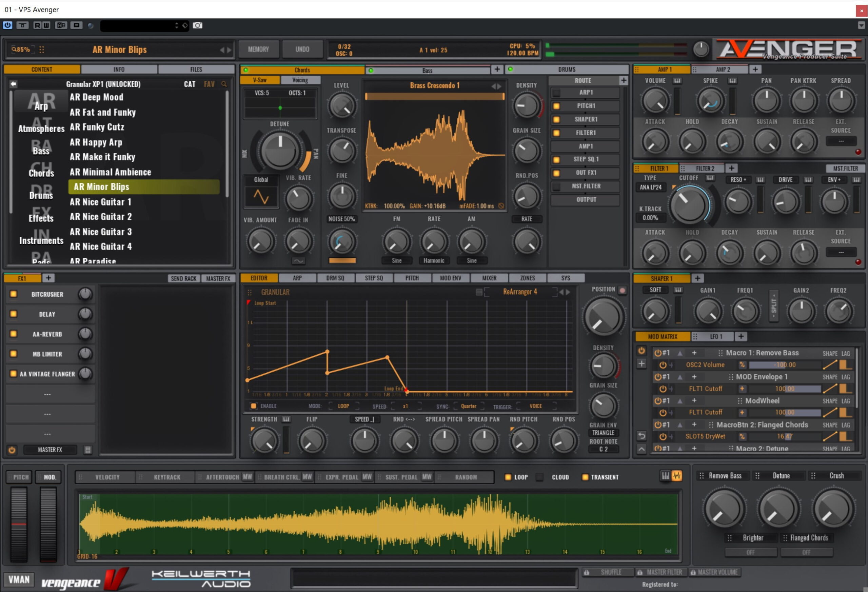
Task: Toggle the LOOP checkbox above waveform
Action: (508, 477)
